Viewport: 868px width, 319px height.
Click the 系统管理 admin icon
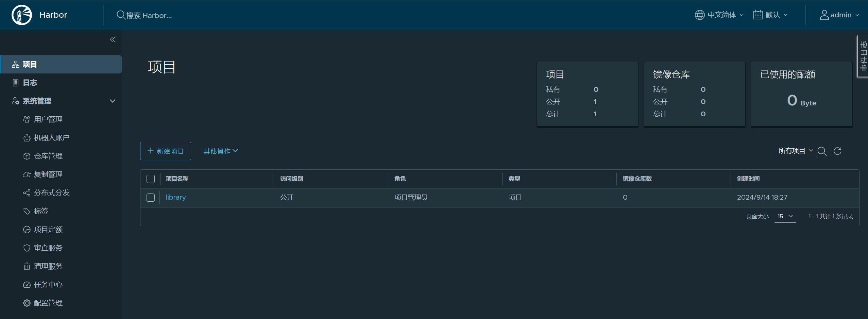click(x=16, y=101)
